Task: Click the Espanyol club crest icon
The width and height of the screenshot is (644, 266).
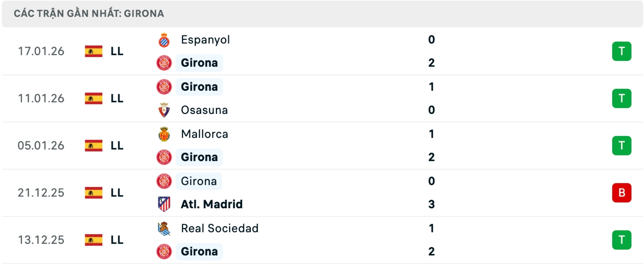Action: tap(164, 39)
